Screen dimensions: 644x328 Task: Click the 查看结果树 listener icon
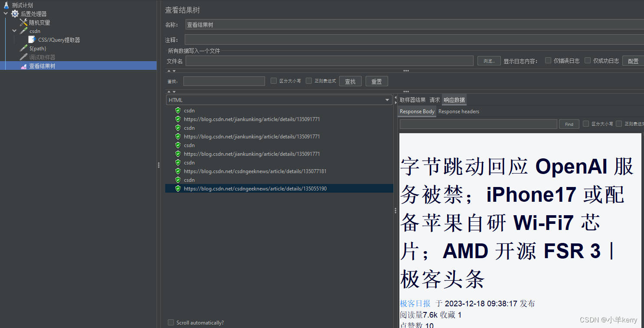(x=24, y=66)
